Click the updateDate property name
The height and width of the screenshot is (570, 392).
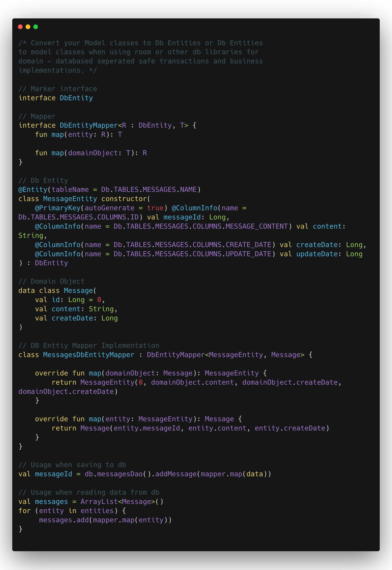tap(317, 254)
